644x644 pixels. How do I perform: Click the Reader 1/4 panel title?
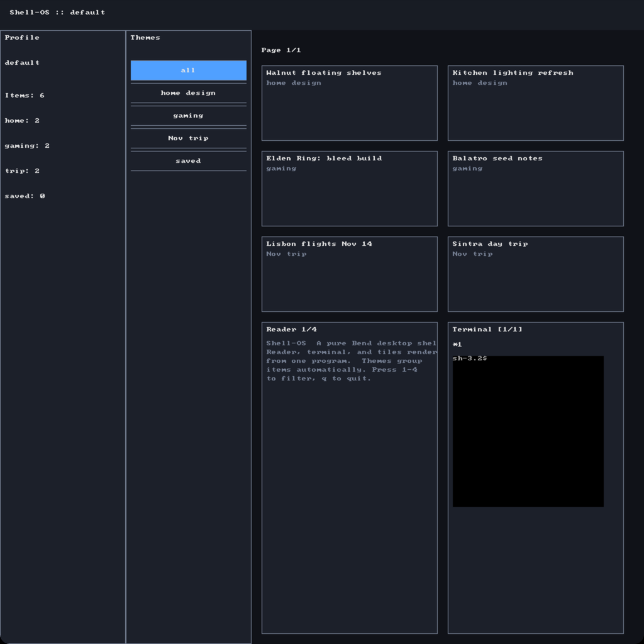click(x=291, y=330)
